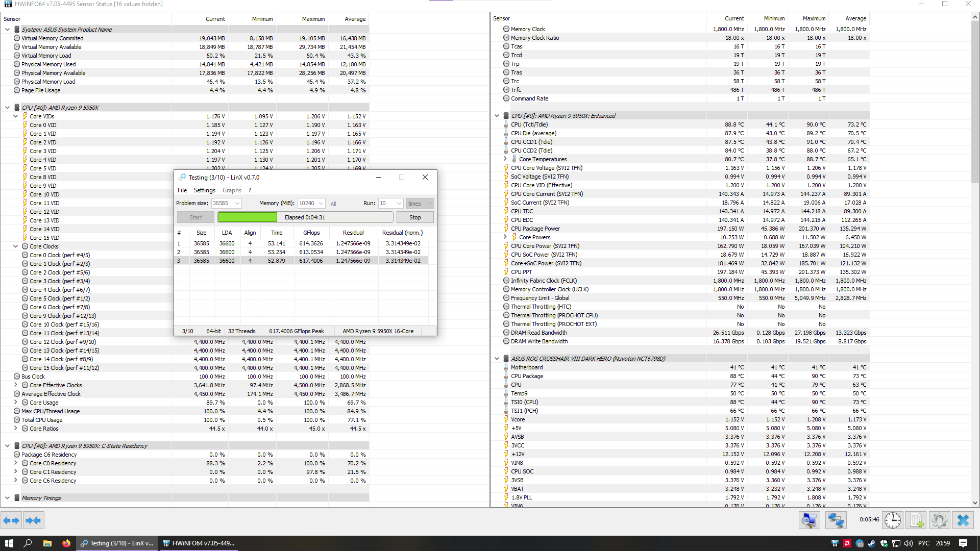Click the logging sheet with plus icon

916,520
